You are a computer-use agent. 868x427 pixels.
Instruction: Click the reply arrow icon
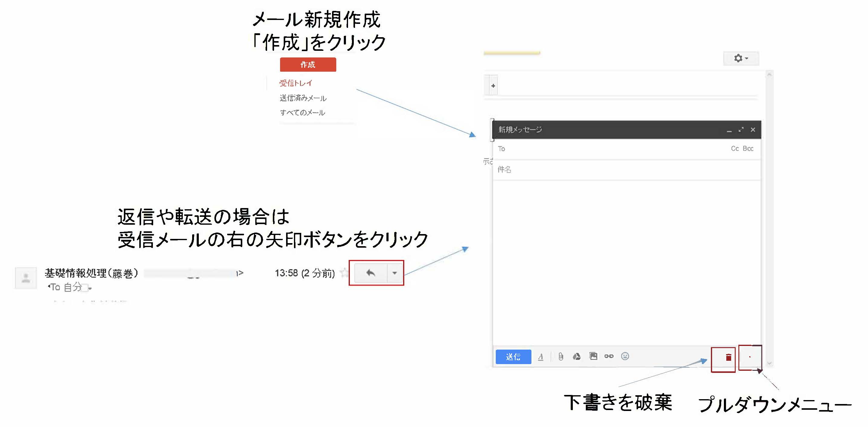(370, 273)
